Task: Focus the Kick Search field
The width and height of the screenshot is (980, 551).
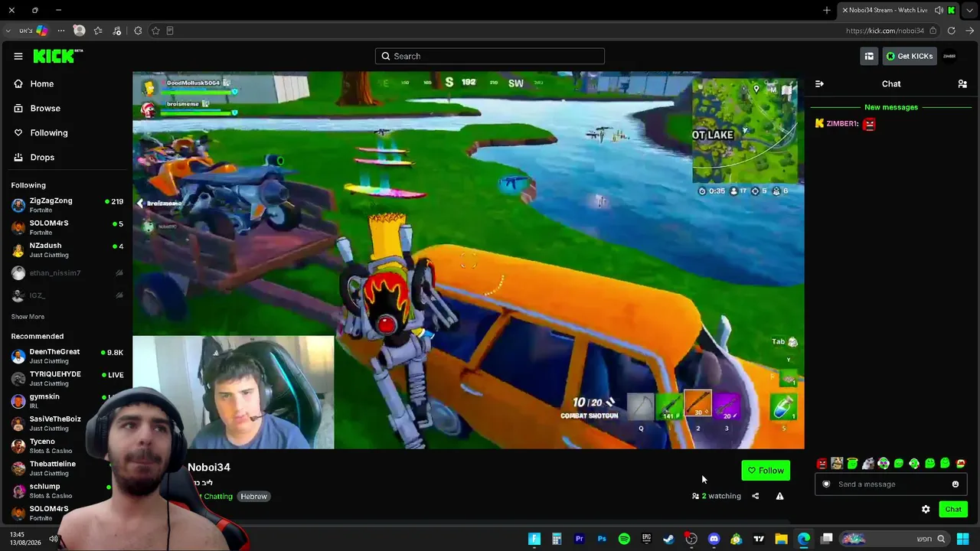Action: click(490, 56)
